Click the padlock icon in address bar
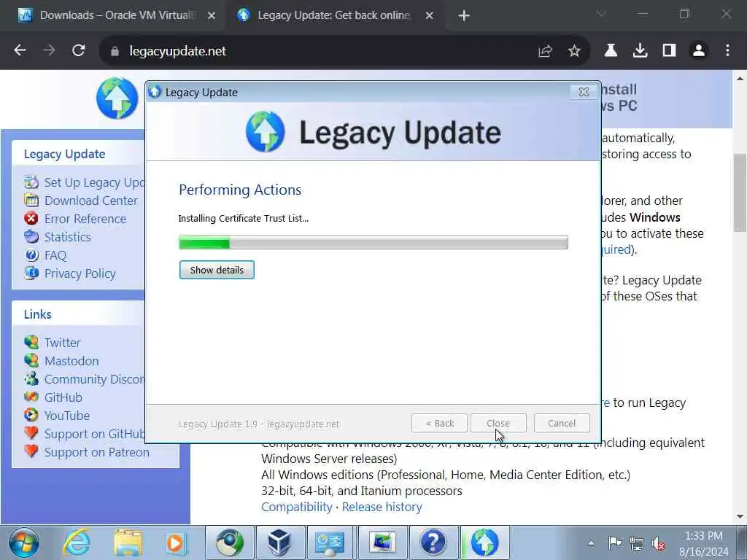The image size is (747, 560). pyautogui.click(x=115, y=51)
